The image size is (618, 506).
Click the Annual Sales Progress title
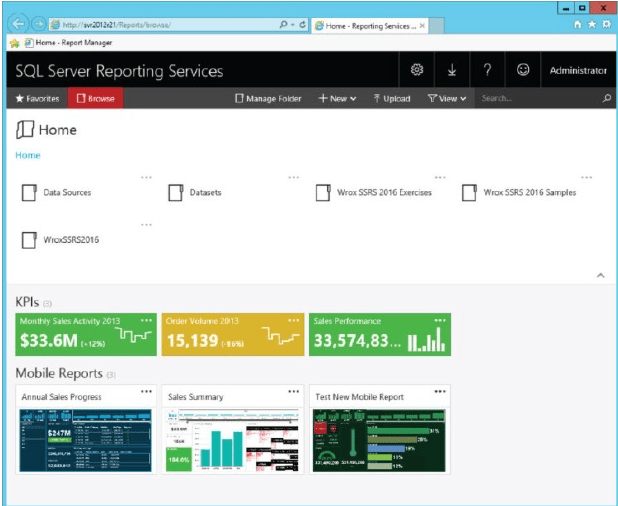(61, 397)
